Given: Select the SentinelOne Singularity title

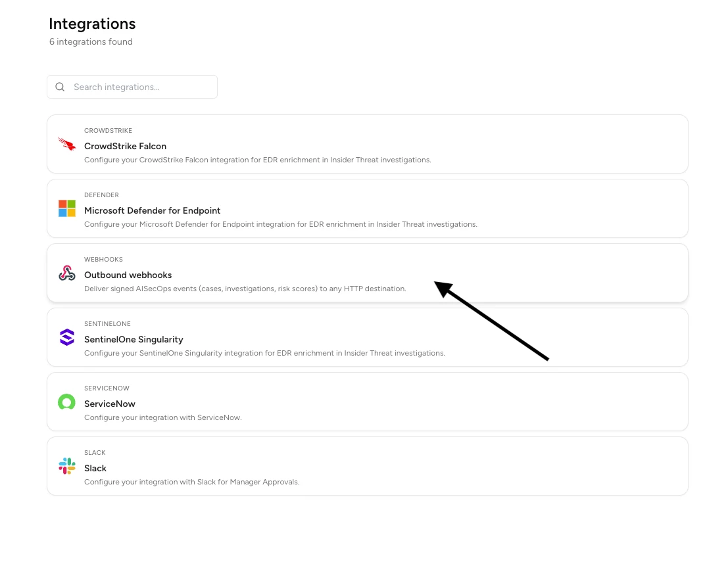Looking at the screenshot, I should click(x=133, y=340).
